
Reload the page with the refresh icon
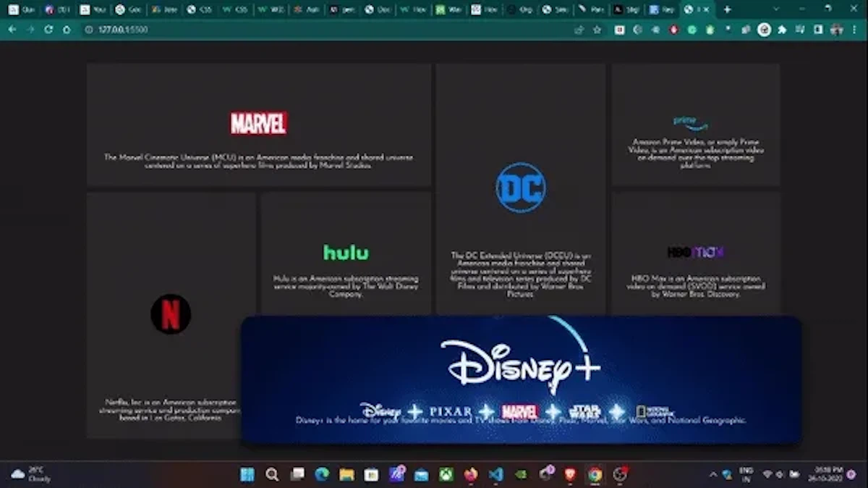click(48, 30)
